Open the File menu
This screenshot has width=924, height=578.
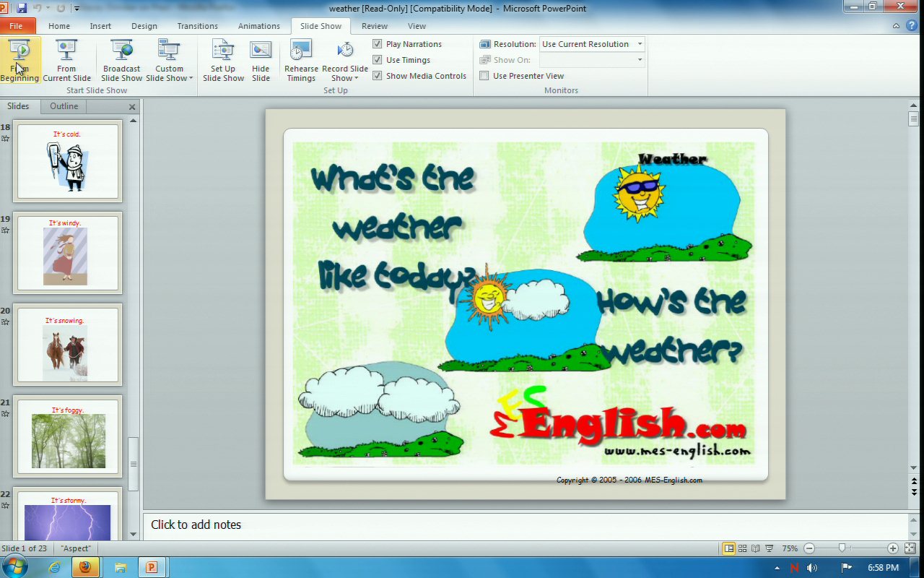pos(16,26)
